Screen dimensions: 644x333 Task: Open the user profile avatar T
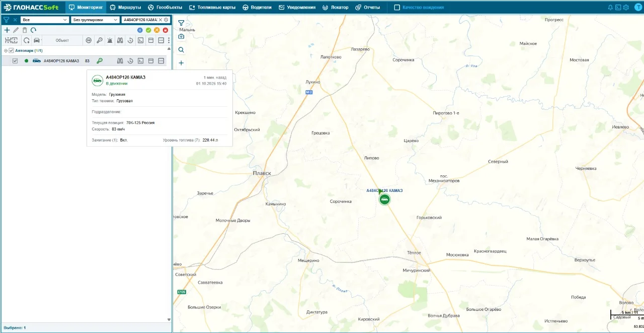[638, 8]
